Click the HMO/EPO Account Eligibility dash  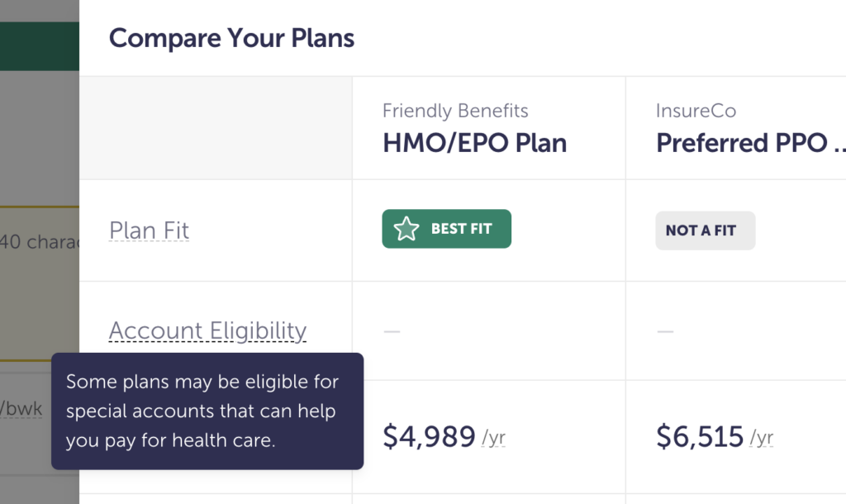coord(392,331)
